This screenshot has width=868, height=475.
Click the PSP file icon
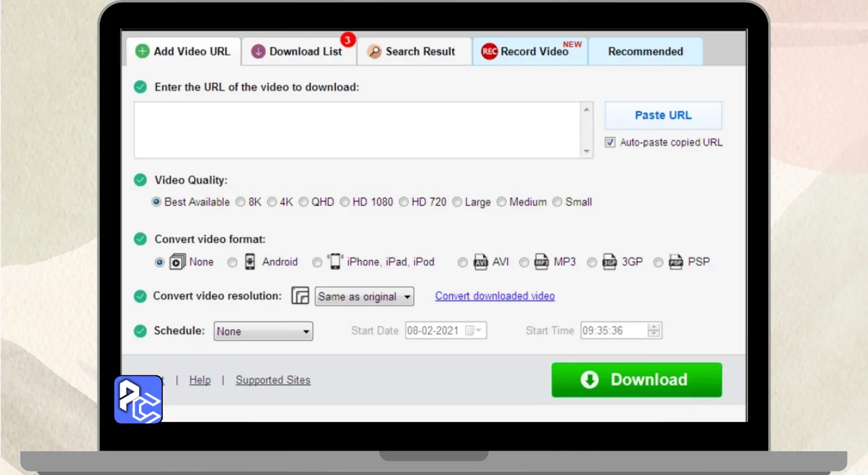pos(676,262)
